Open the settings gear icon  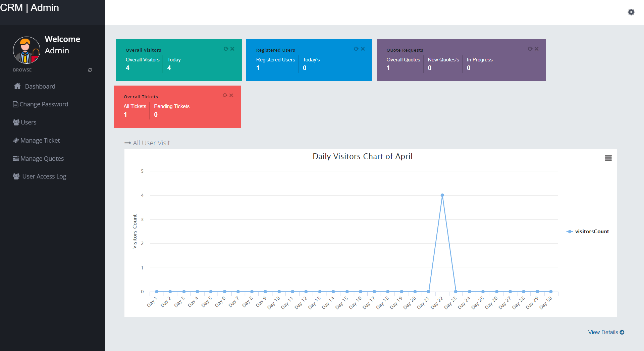coord(631,12)
